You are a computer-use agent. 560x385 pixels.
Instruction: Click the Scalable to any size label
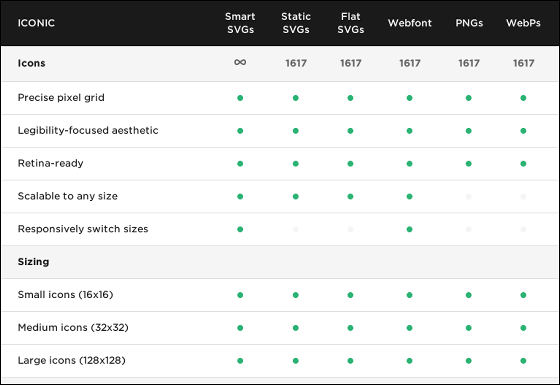pos(68,196)
